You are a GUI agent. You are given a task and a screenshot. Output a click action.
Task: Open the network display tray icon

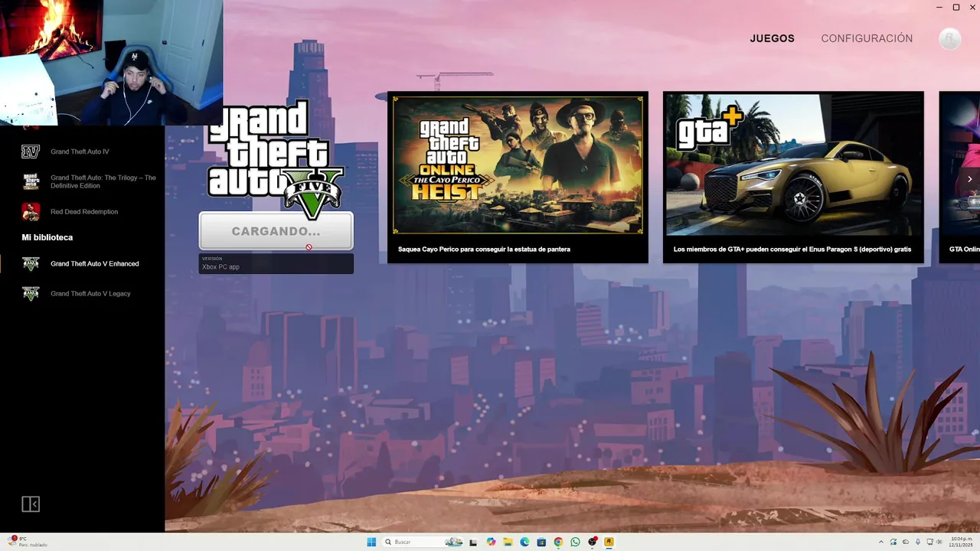(x=929, y=542)
